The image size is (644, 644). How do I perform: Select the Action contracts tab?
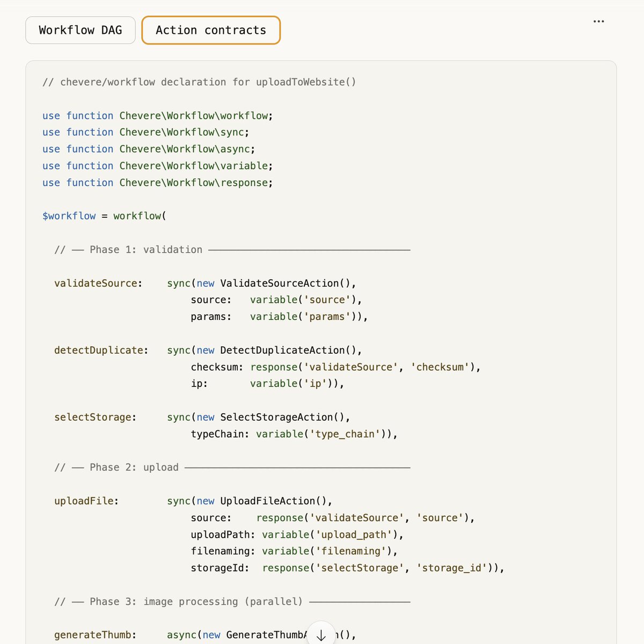pyautogui.click(x=211, y=30)
